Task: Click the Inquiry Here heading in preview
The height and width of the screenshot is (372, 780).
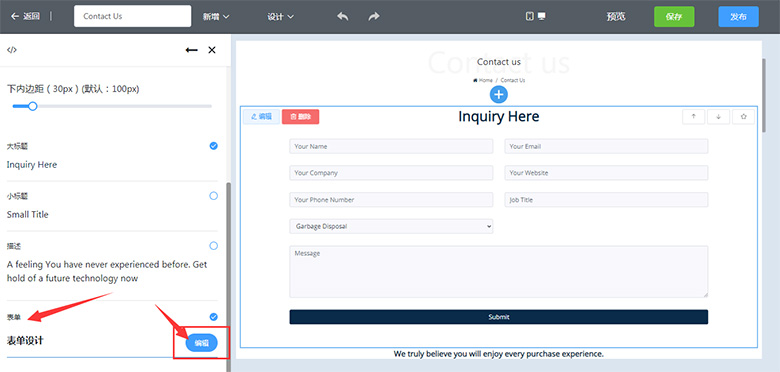Action: (x=498, y=116)
